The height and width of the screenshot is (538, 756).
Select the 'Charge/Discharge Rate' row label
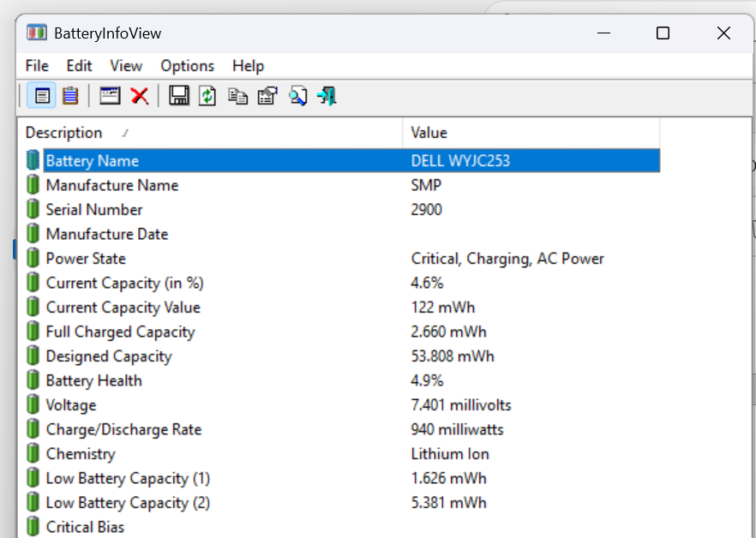click(x=123, y=429)
